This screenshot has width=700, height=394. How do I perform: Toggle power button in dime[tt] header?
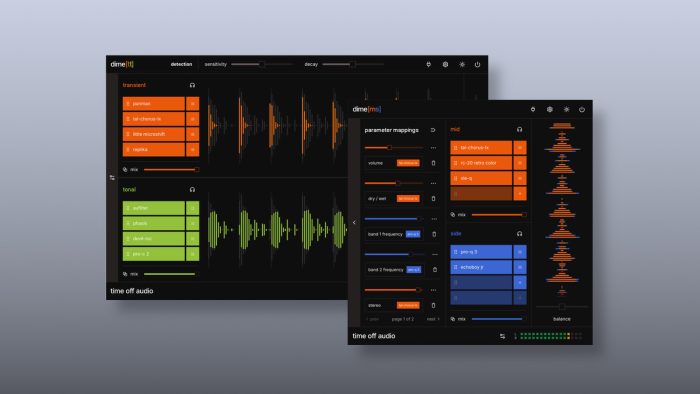tap(477, 64)
